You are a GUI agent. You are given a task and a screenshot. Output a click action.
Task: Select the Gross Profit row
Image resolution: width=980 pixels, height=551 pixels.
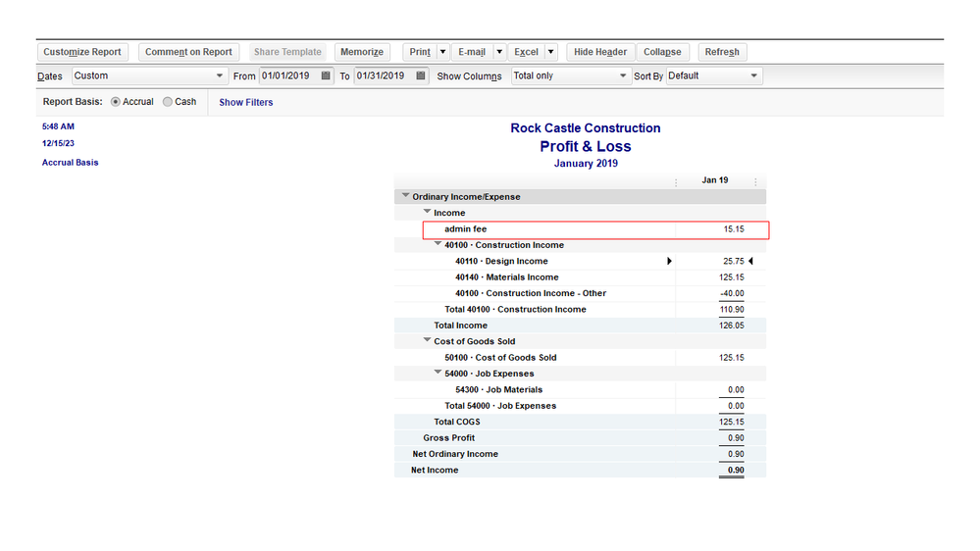coord(580,438)
